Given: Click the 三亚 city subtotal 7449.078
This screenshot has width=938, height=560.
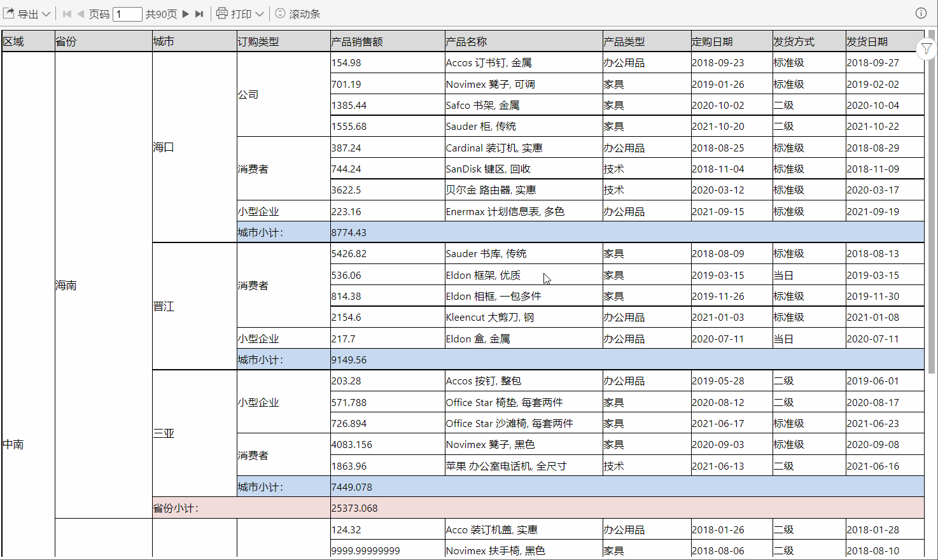Looking at the screenshot, I should [x=627, y=487].
